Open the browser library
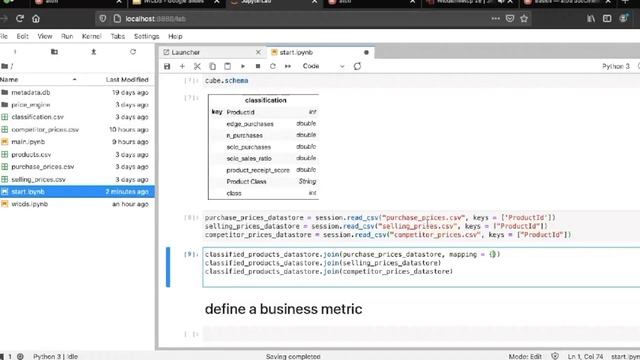The image size is (640, 360). 591,19
